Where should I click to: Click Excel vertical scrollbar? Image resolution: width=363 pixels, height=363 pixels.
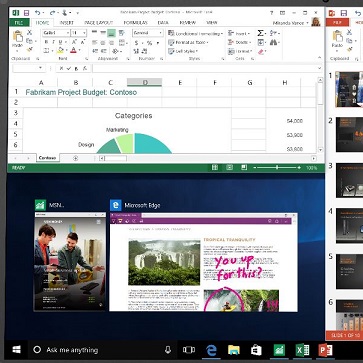321,115
